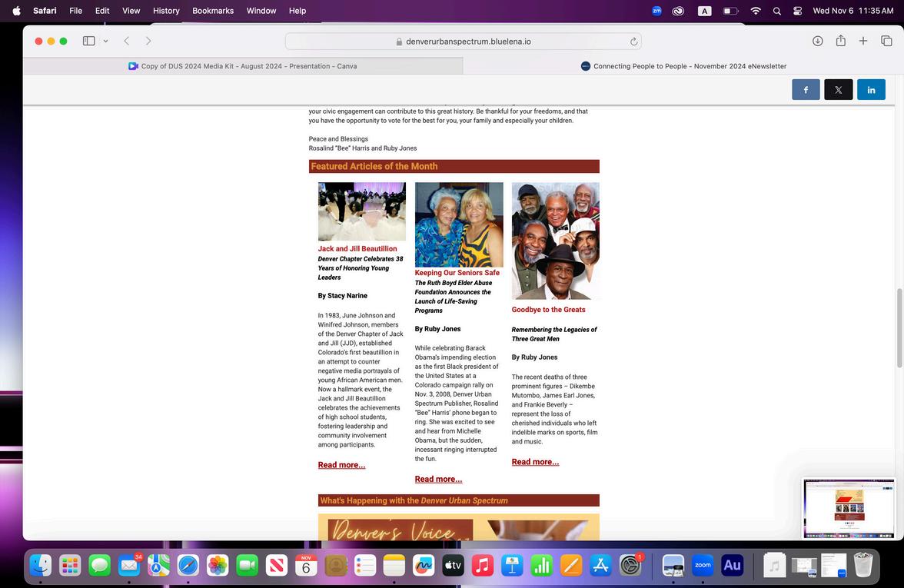Open the Window menu
Viewport: 904px width, 588px height.
click(261, 11)
